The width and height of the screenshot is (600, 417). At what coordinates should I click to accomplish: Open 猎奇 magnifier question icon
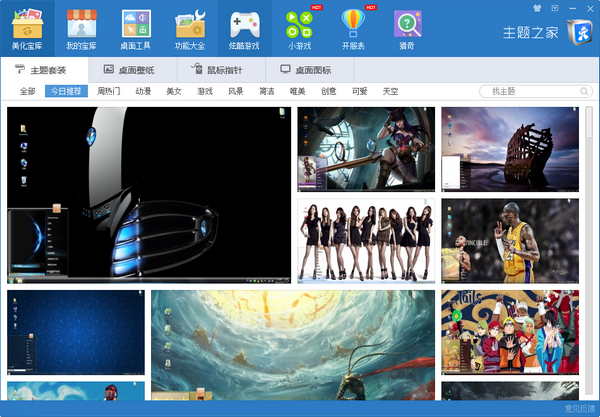click(x=407, y=24)
